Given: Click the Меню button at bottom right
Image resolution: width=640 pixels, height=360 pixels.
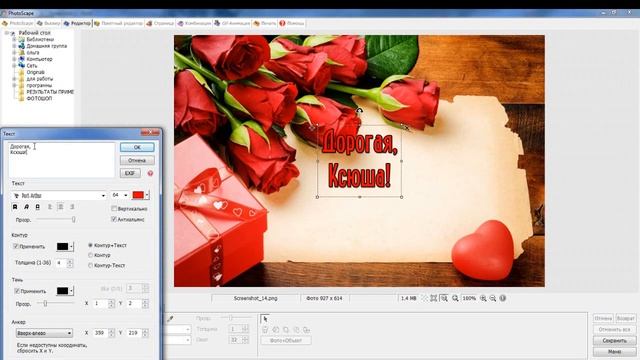Looking at the screenshot, I should [614, 351].
